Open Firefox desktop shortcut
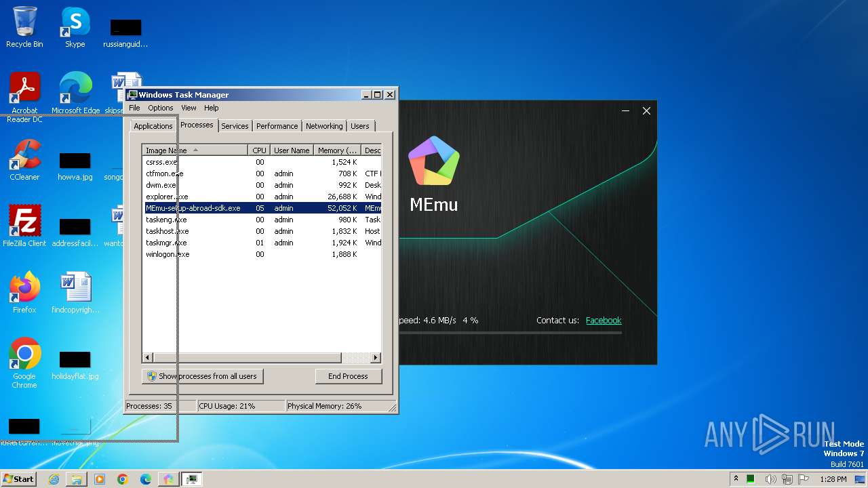 (x=24, y=293)
